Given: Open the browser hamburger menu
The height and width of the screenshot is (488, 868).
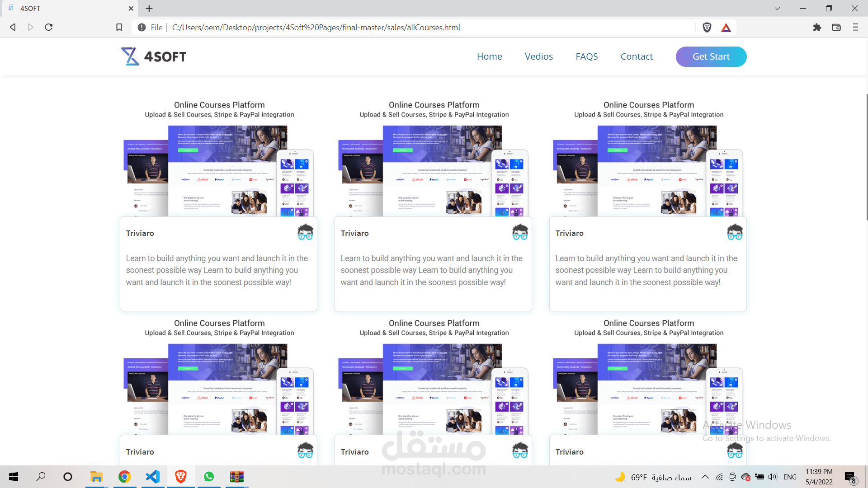Looking at the screenshot, I should pyautogui.click(x=855, y=28).
